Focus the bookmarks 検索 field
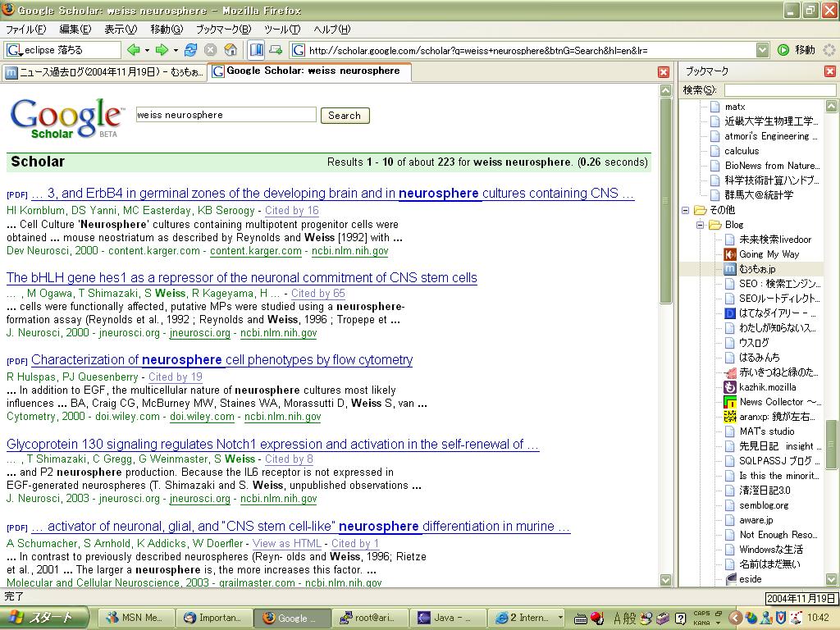Viewport: 840px width, 630px height. click(780, 90)
